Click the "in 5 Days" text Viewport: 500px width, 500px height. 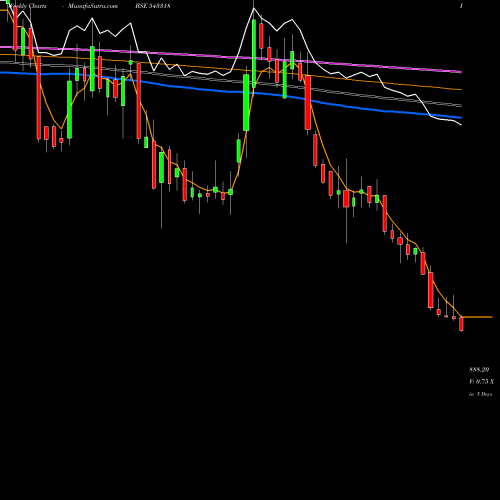coord(481,394)
